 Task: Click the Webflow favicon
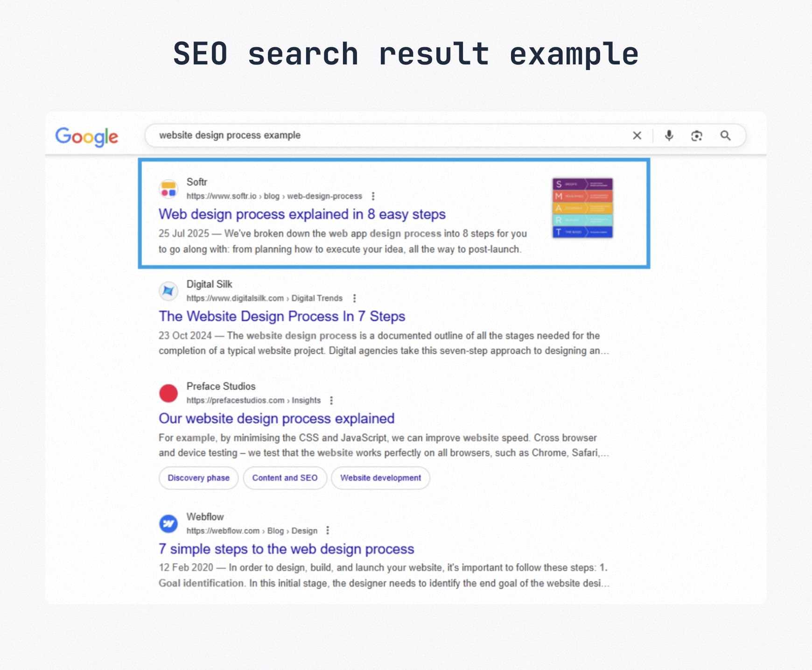coord(168,524)
